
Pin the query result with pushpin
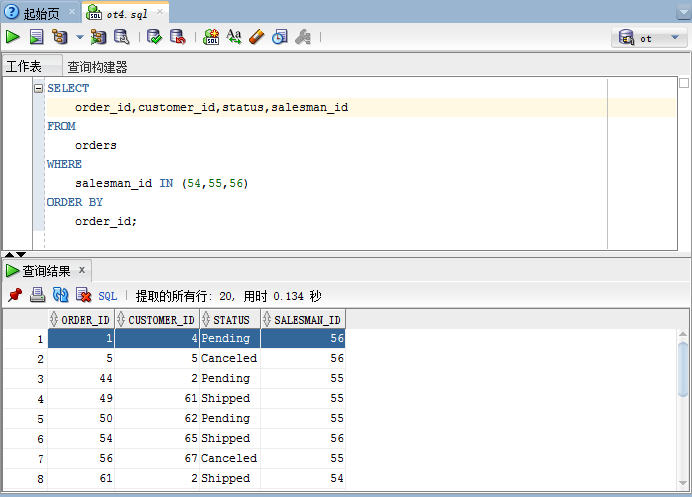(x=14, y=295)
